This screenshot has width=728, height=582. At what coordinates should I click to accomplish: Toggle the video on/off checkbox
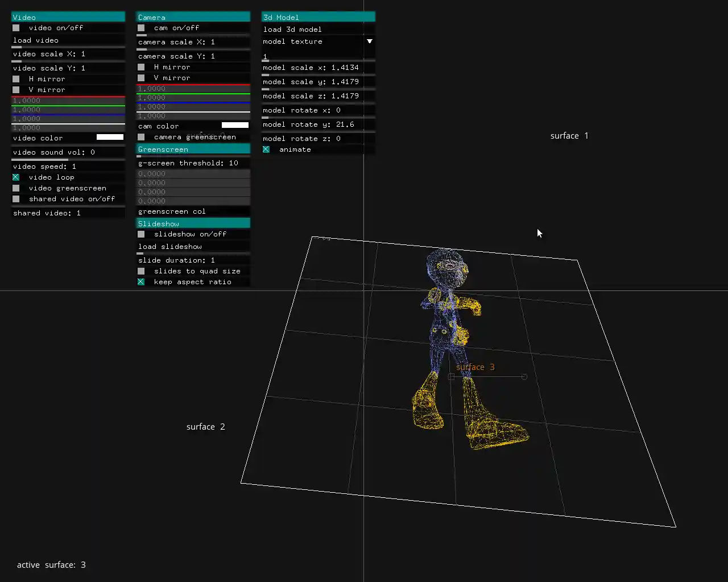(x=16, y=28)
